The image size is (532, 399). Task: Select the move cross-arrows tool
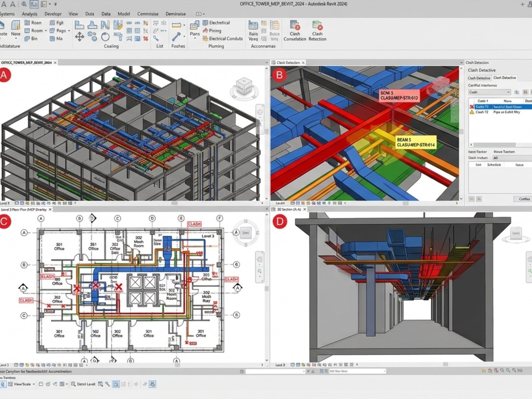click(79, 36)
